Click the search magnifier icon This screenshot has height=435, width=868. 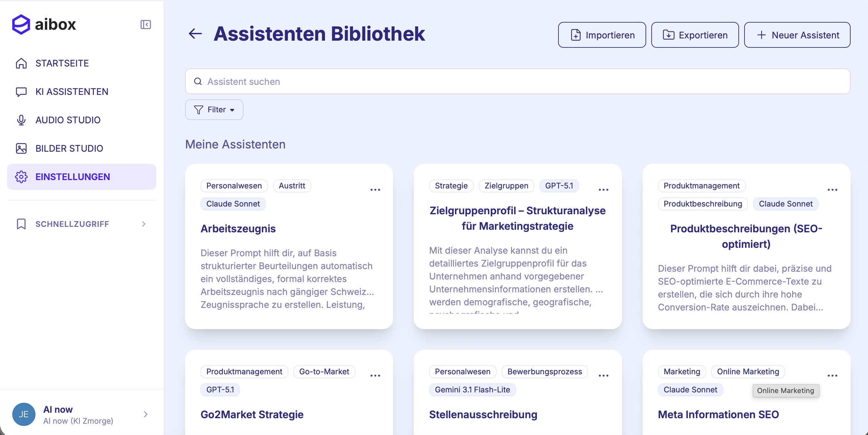point(198,82)
